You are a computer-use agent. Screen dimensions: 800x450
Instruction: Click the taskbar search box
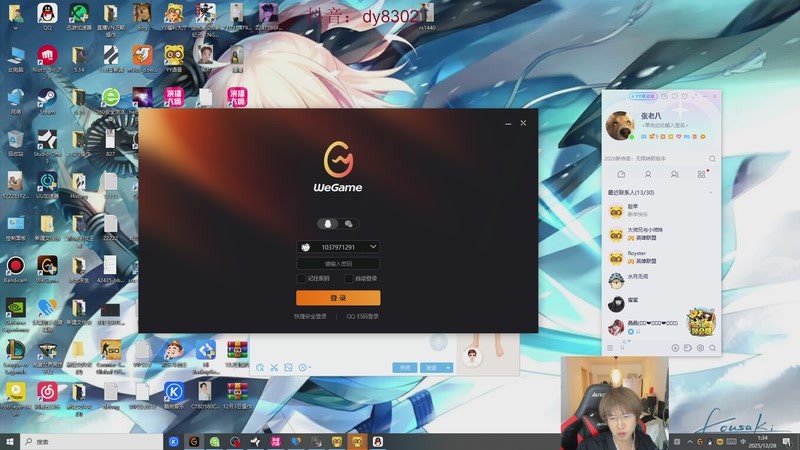click(92, 442)
